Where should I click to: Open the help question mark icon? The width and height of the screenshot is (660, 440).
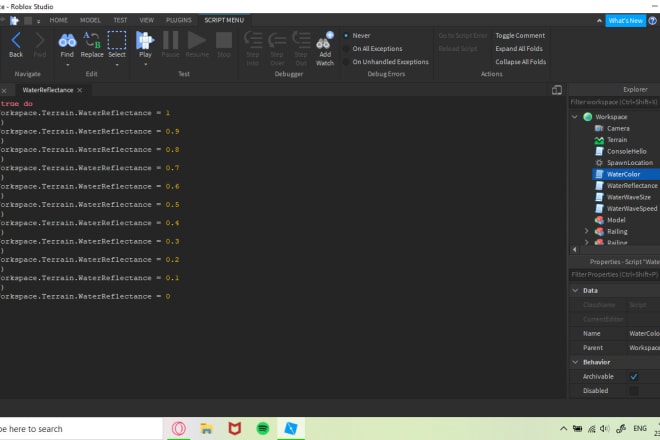point(652,21)
